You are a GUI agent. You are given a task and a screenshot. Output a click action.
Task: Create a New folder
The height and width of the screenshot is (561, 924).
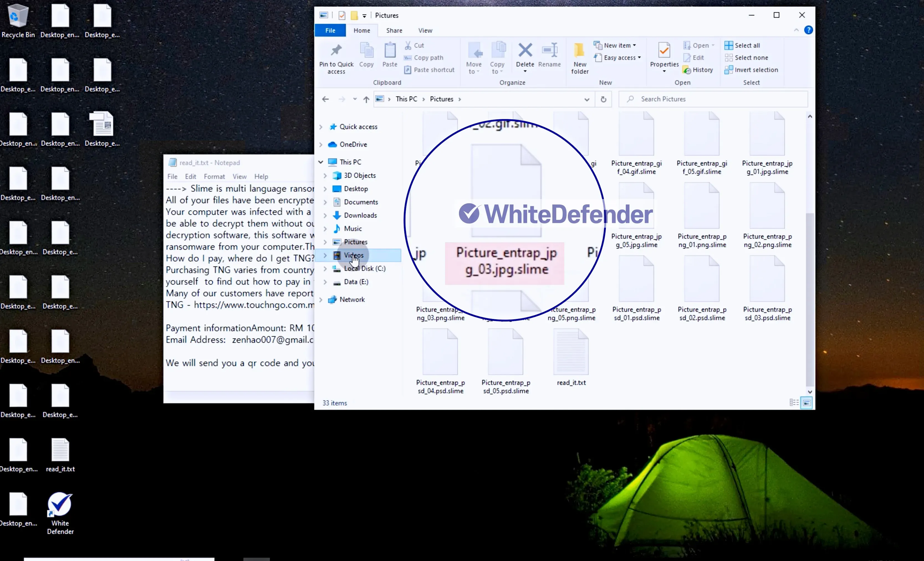pyautogui.click(x=580, y=58)
